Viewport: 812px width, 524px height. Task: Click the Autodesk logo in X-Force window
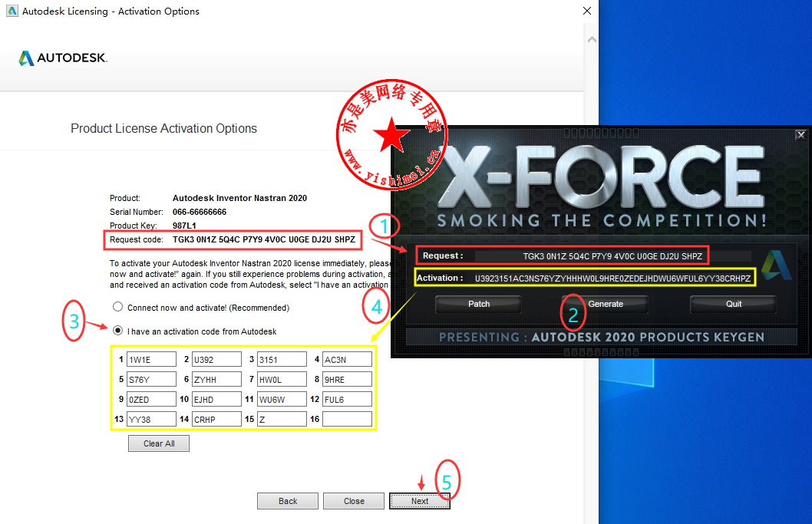point(775,265)
